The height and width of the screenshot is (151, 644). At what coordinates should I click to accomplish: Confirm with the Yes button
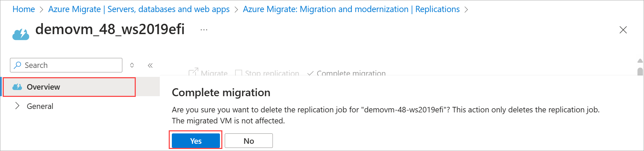pos(196,141)
